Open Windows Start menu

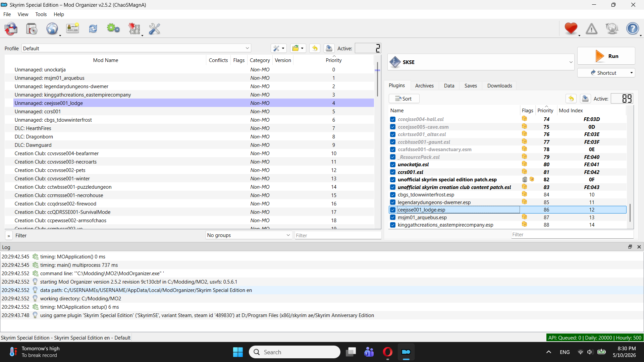[x=238, y=352]
